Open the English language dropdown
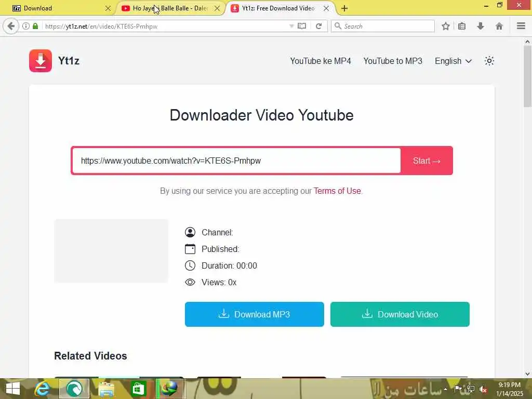 tap(453, 61)
